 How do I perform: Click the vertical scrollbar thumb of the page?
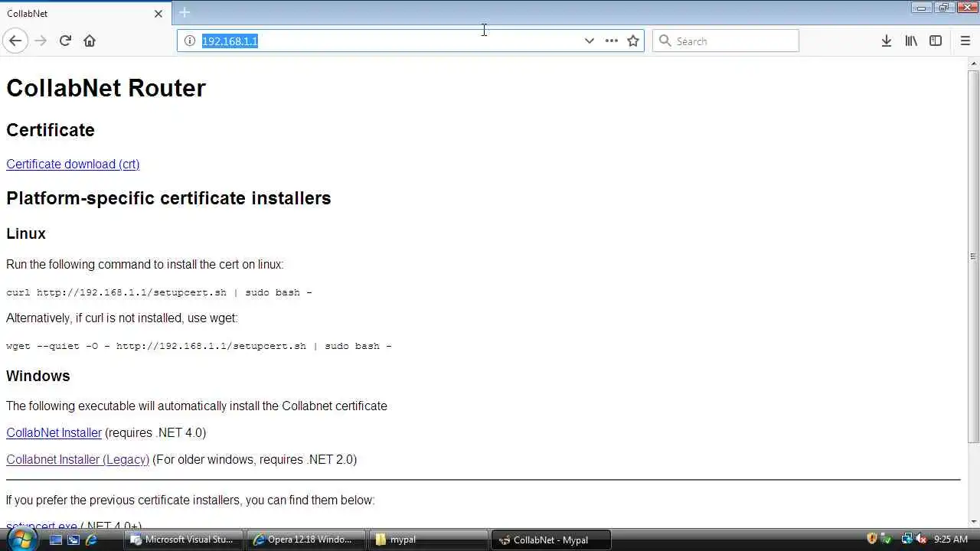click(x=973, y=256)
